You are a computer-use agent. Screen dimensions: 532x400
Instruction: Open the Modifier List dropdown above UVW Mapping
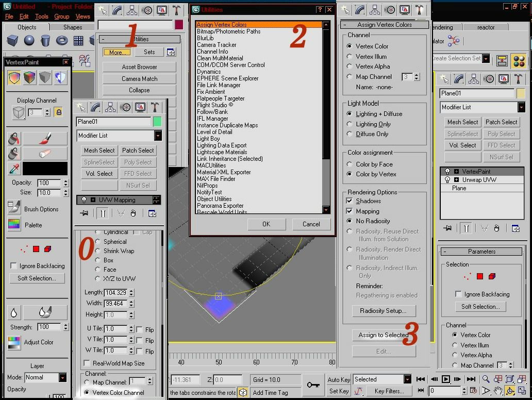point(158,136)
